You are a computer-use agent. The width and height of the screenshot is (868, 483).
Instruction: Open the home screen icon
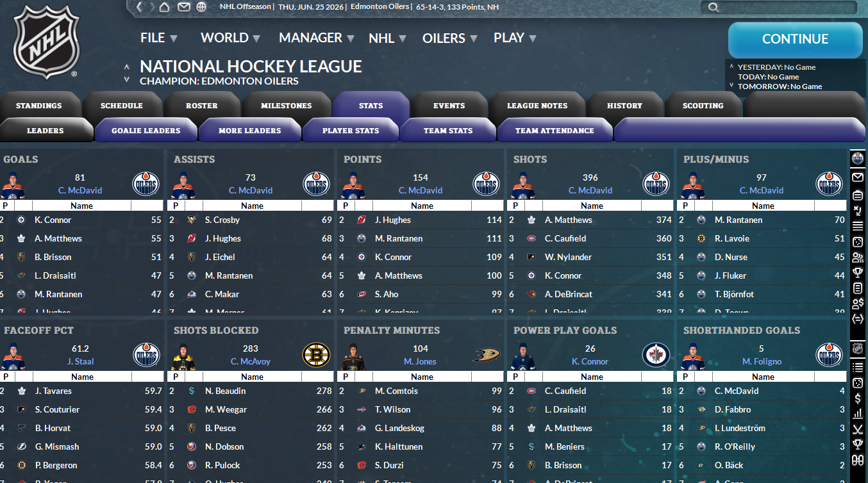[x=165, y=7]
